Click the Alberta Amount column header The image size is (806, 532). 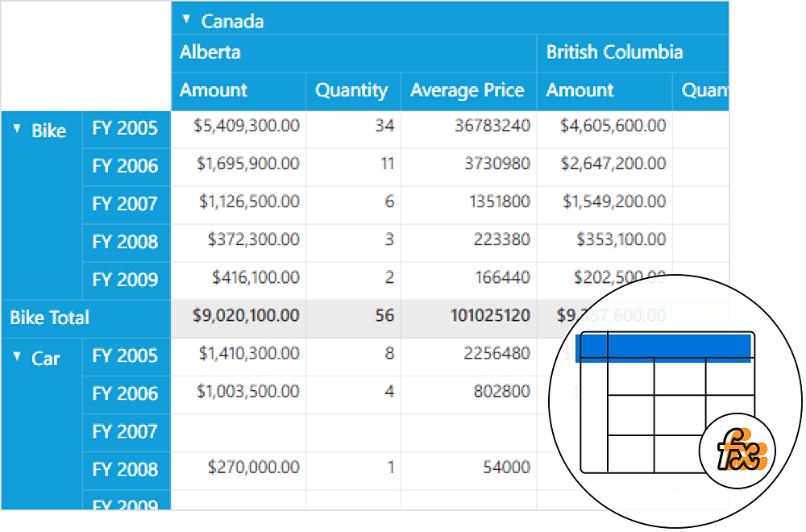point(214,90)
